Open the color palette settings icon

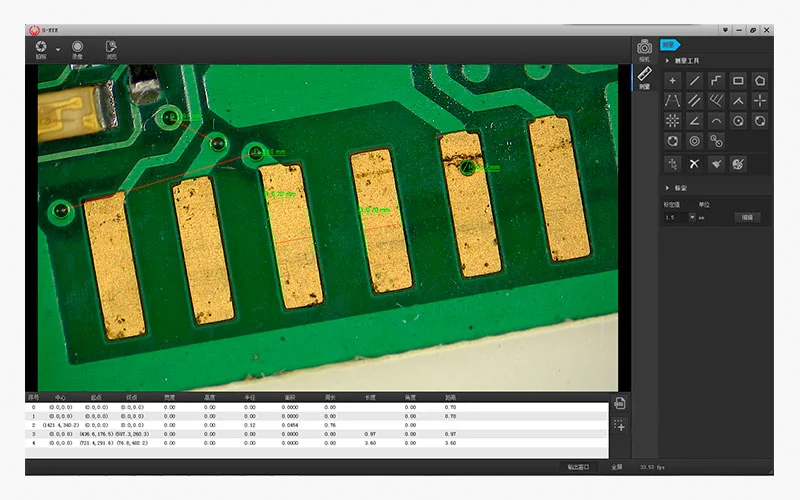(x=738, y=163)
